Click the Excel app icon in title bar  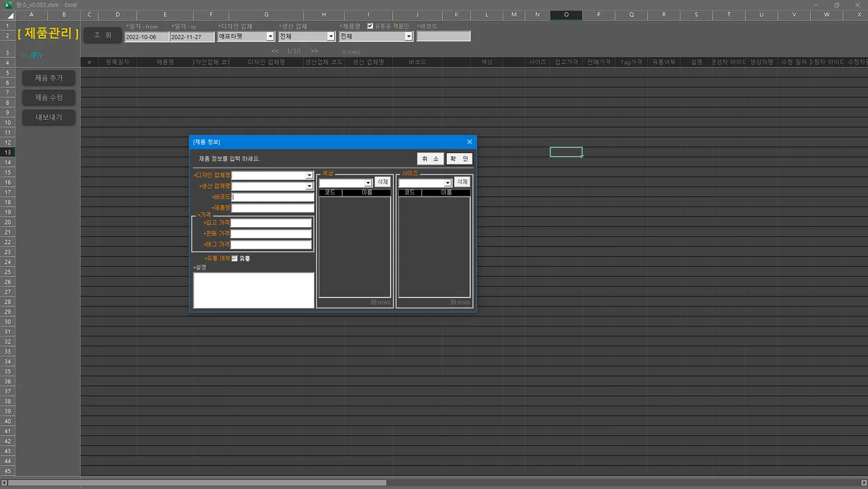pyautogui.click(x=9, y=5)
